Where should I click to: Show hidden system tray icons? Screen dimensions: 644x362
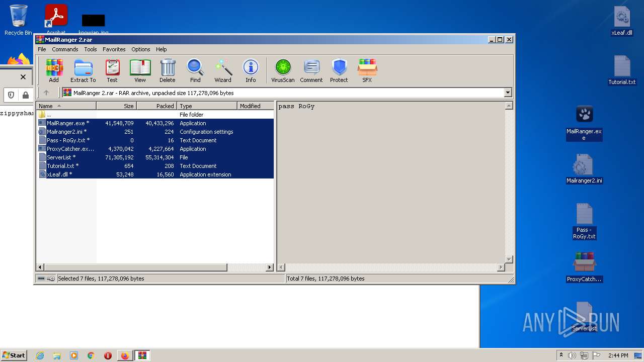(561, 355)
